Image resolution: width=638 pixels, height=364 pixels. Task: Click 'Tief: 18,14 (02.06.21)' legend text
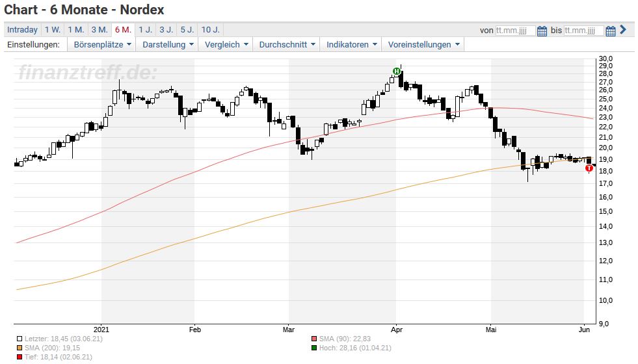click(58, 357)
